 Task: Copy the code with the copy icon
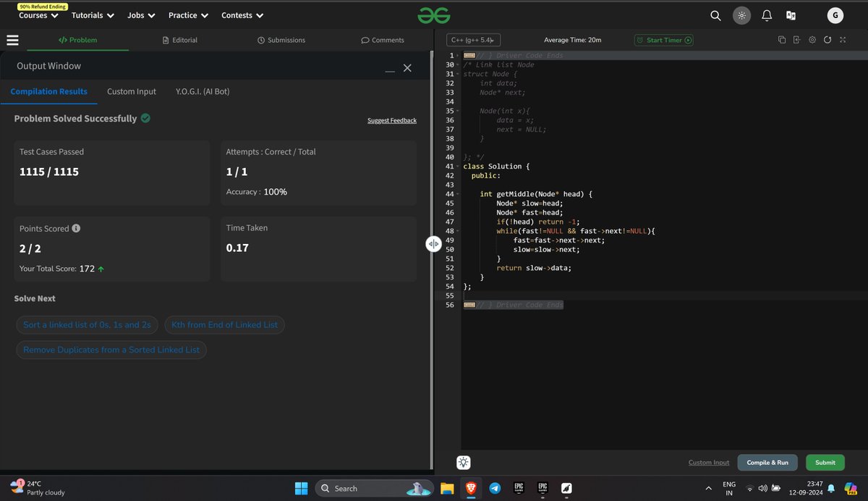pyautogui.click(x=781, y=40)
